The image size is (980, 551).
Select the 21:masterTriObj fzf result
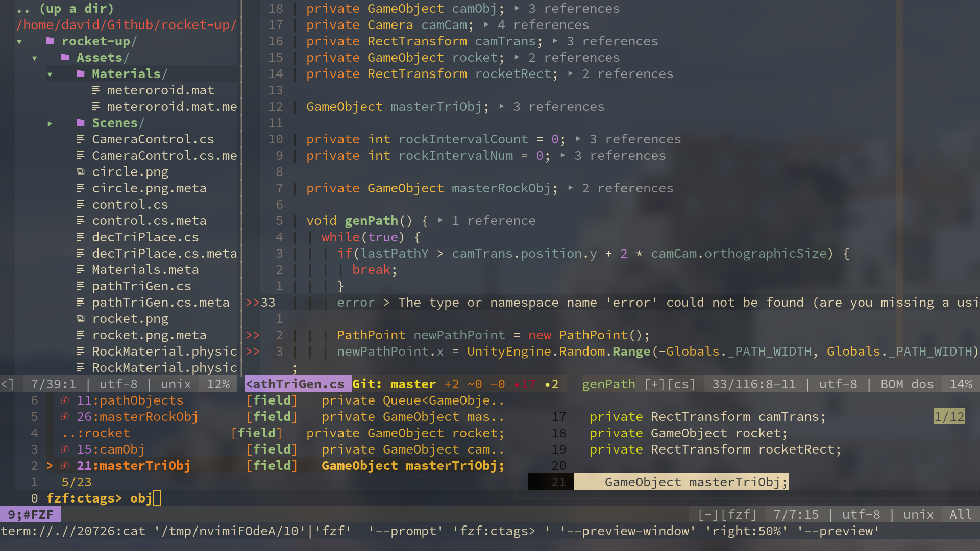point(133,466)
